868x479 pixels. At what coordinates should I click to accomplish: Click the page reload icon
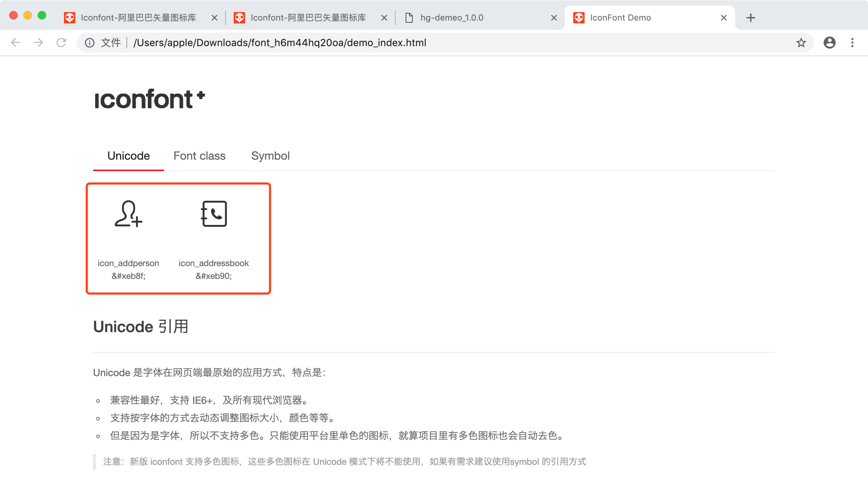61,43
